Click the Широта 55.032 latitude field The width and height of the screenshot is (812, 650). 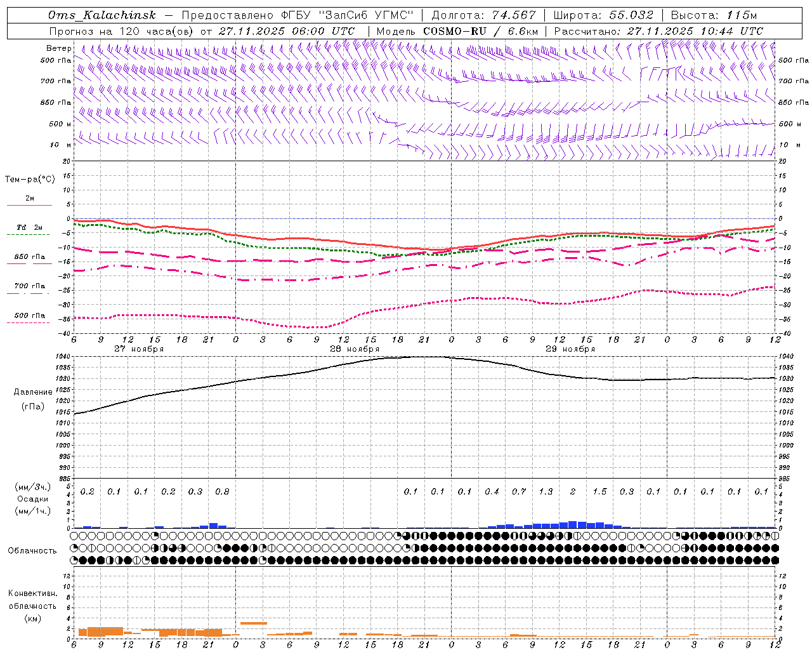pyautogui.click(x=603, y=15)
